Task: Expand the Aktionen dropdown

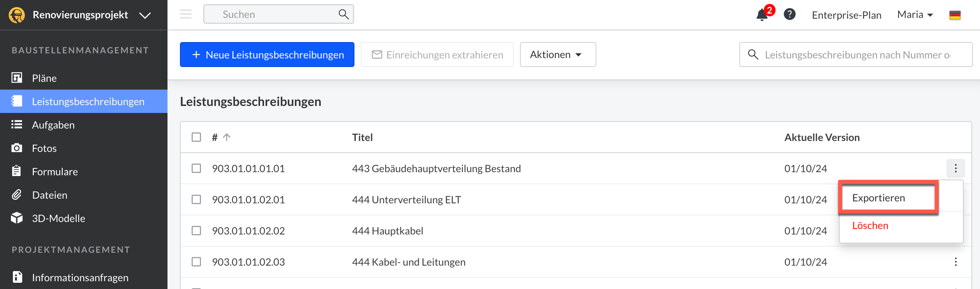Action: pos(557,55)
